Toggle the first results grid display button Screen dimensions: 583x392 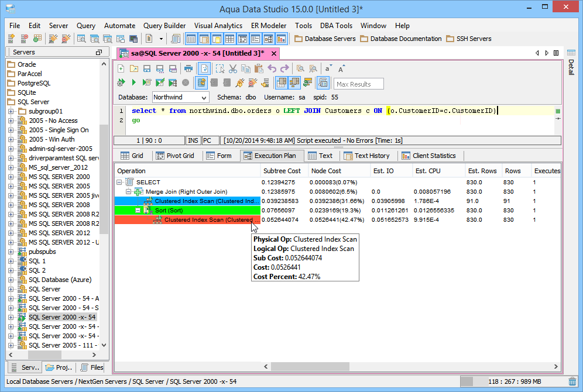[282, 82]
